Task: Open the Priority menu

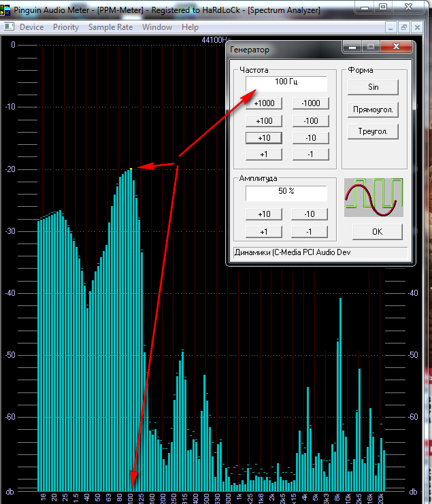Action: tap(66, 27)
